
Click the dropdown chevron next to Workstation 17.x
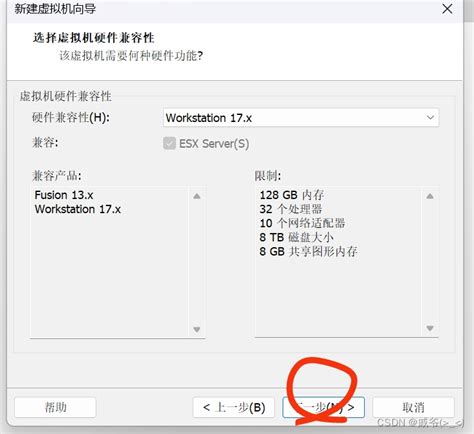pyautogui.click(x=430, y=118)
